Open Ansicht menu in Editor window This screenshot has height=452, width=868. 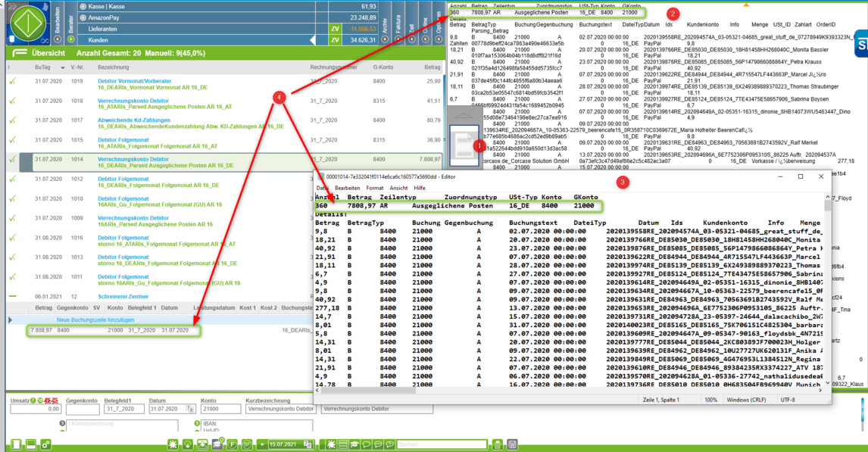pos(398,188)
